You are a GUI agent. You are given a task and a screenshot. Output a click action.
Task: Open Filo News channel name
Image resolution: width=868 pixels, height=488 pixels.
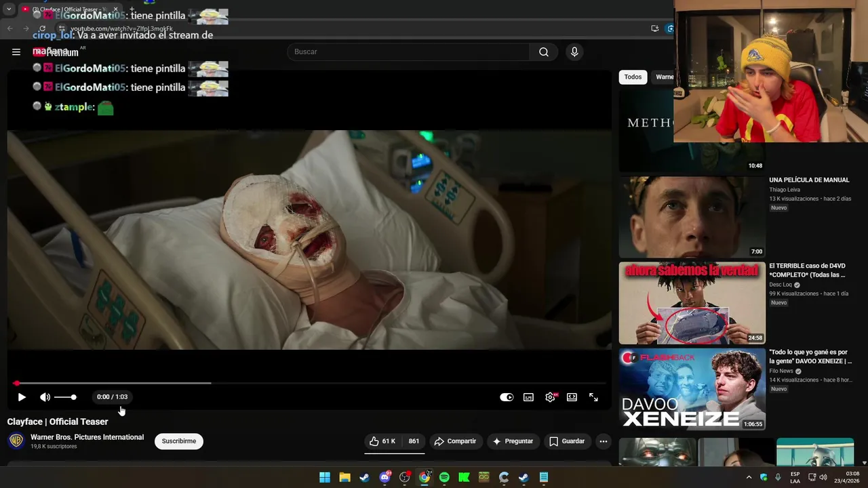[781, 371]
